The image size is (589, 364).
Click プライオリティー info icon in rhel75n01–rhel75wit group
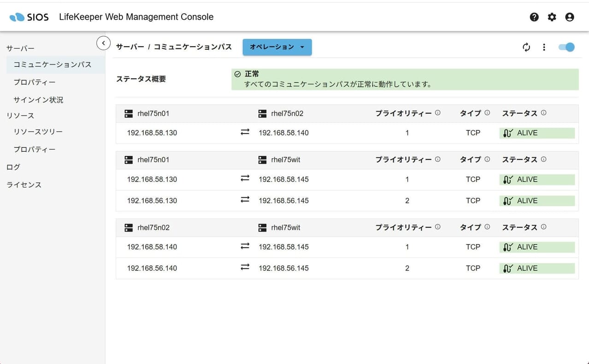pos(438,159)
